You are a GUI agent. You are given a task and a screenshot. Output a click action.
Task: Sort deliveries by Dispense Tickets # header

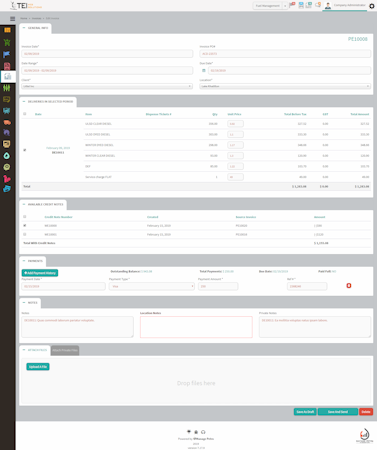[x=158, y=114]
